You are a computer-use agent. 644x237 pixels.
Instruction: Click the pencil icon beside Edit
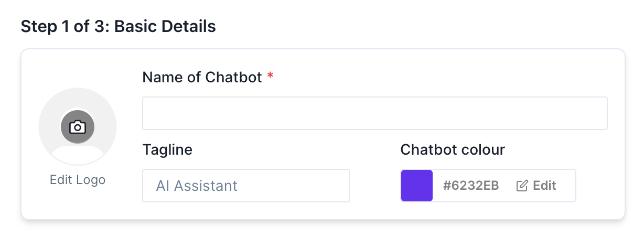click(x=522, y=186)
